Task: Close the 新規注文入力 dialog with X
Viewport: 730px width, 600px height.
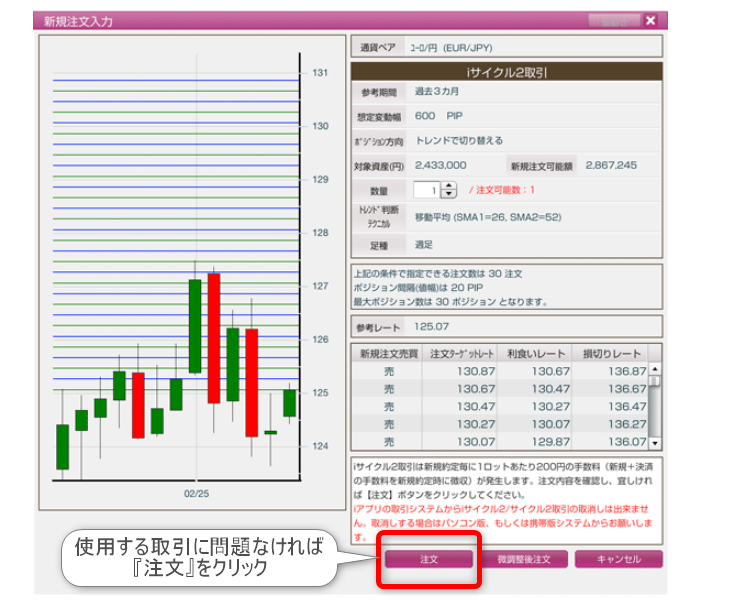Action: point(650,20)
